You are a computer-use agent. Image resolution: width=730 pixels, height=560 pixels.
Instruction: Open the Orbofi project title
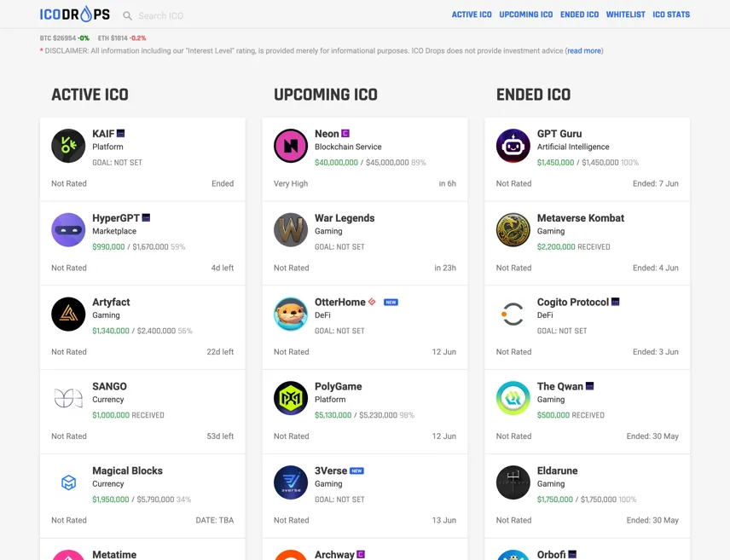pyautogui.click(x=552, y=554)
